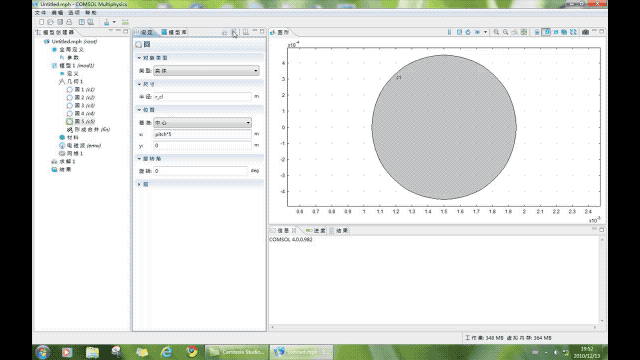Click the zoom box icon in graphics toolbar
The width and height of the screenshot is (640, 360).
pos(515,32)
